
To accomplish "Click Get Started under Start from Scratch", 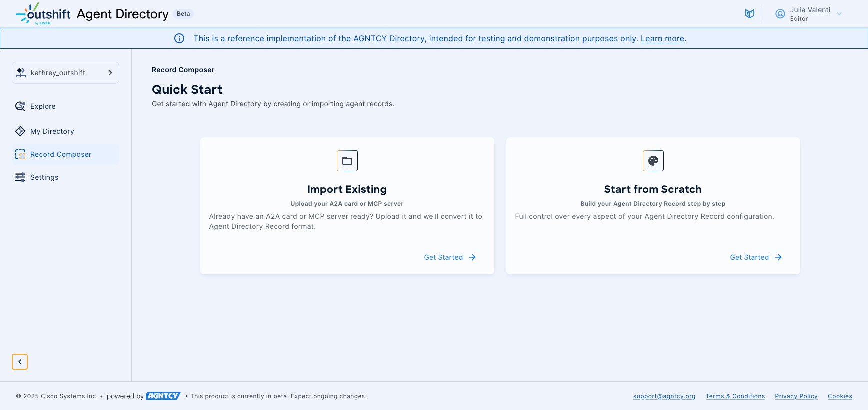I will (x=755, y=257).
